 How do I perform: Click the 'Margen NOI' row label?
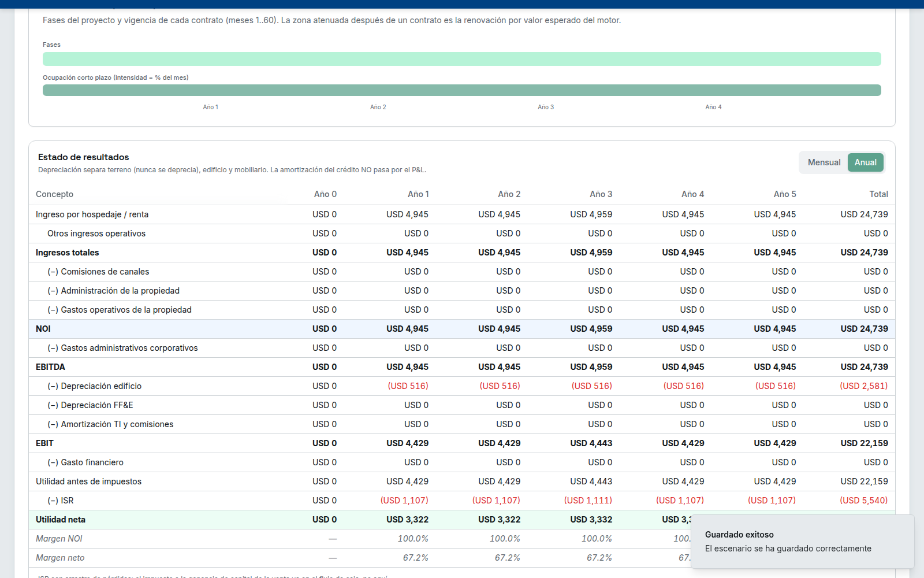59,539
